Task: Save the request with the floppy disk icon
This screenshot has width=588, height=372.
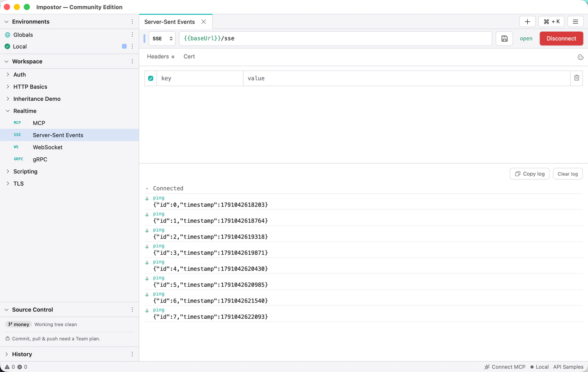Action: click(x=504, y=39)
